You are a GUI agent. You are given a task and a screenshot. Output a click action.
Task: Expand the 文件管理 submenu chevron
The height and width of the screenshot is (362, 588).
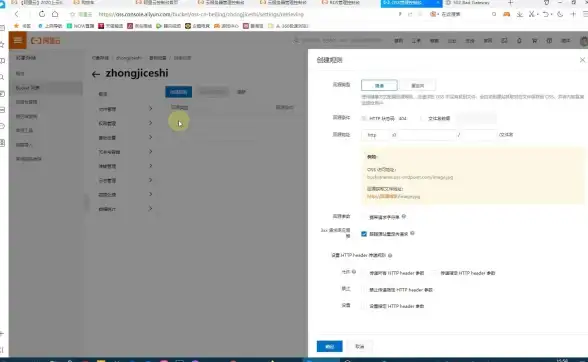(150, 109)
